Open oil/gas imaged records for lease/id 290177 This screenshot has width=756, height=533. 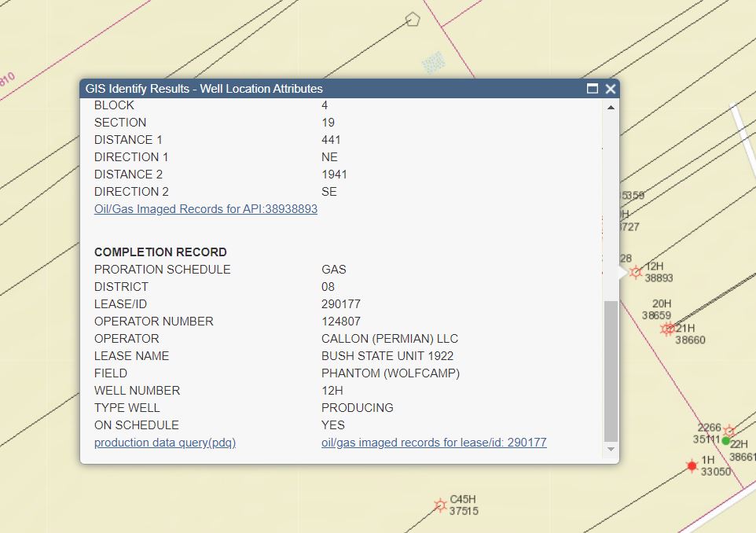(x=434, y=443)
